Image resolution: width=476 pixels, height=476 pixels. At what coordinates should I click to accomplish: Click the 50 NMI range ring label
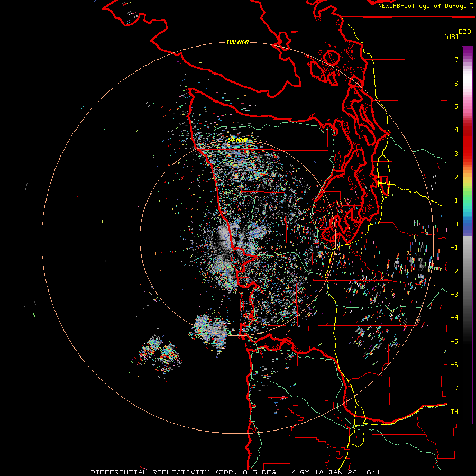[237, 140]
